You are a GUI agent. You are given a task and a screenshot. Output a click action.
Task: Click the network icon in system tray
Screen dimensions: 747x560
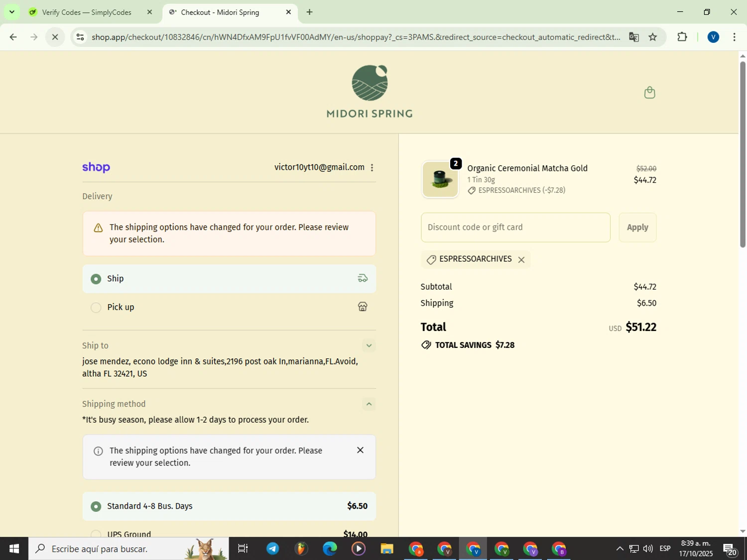coord(633,549)
